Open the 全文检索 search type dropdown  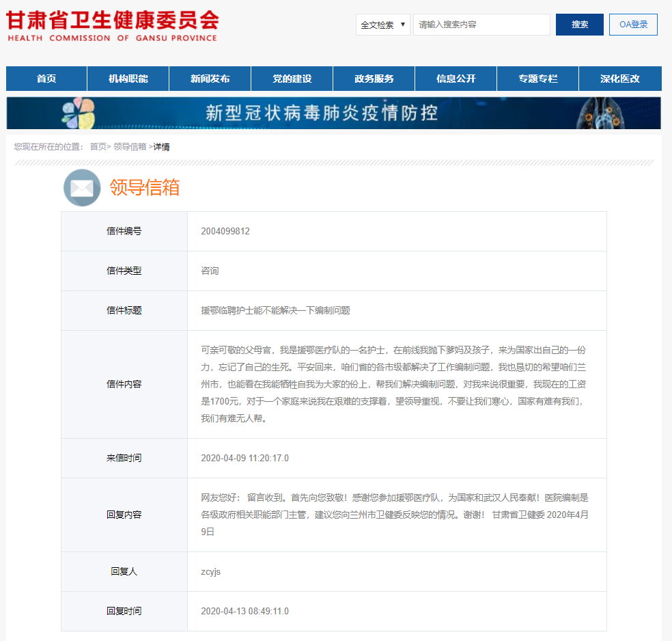click(382, 25)
